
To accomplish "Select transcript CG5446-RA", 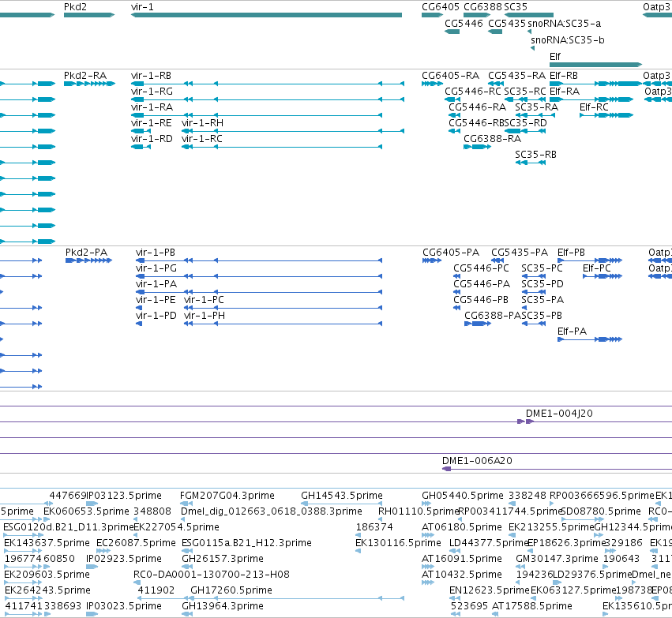I will [x=478, y=107].
